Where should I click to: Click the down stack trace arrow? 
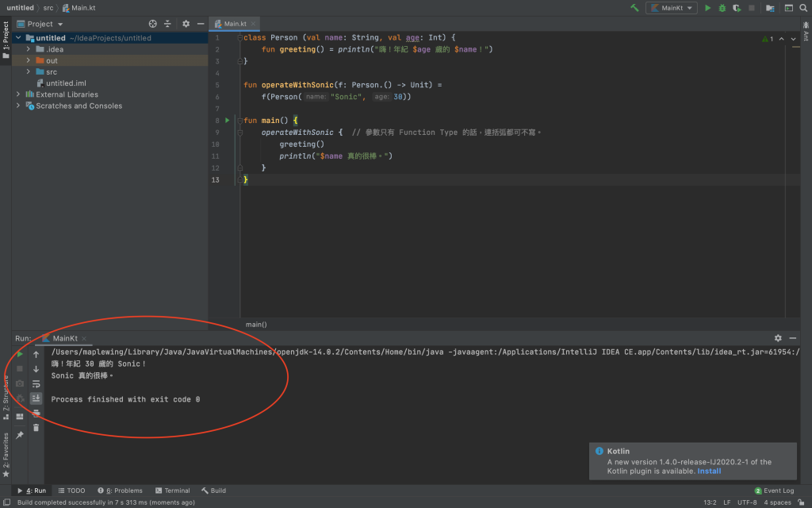pyautogui.click(x=36, y=369)
